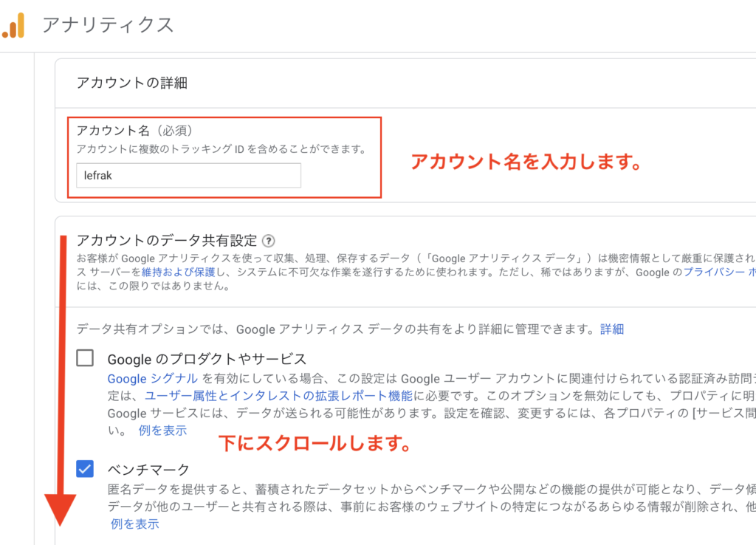Viewport: 756px width, 545px height.
Task: Enable the Google のプロダクトやサービス checkbox
Action: click(85, 358)
